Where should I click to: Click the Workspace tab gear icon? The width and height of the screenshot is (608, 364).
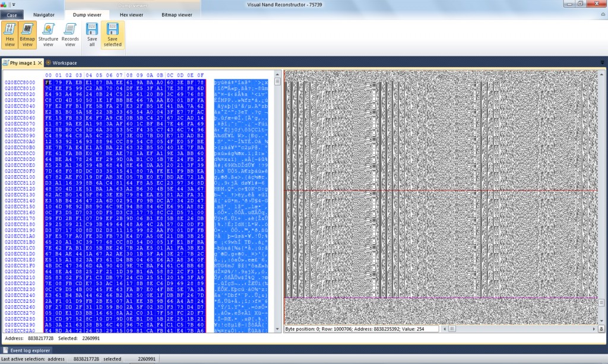tap(49, 62)
